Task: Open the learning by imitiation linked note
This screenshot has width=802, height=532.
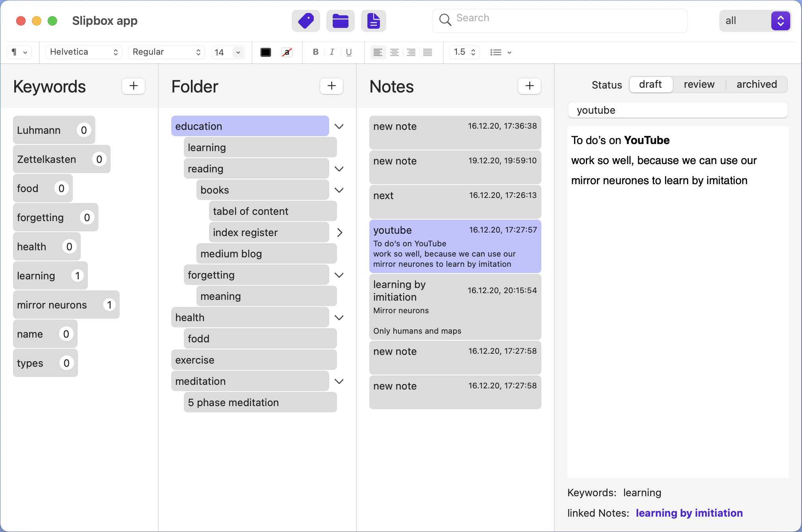Action: (689, 513)
